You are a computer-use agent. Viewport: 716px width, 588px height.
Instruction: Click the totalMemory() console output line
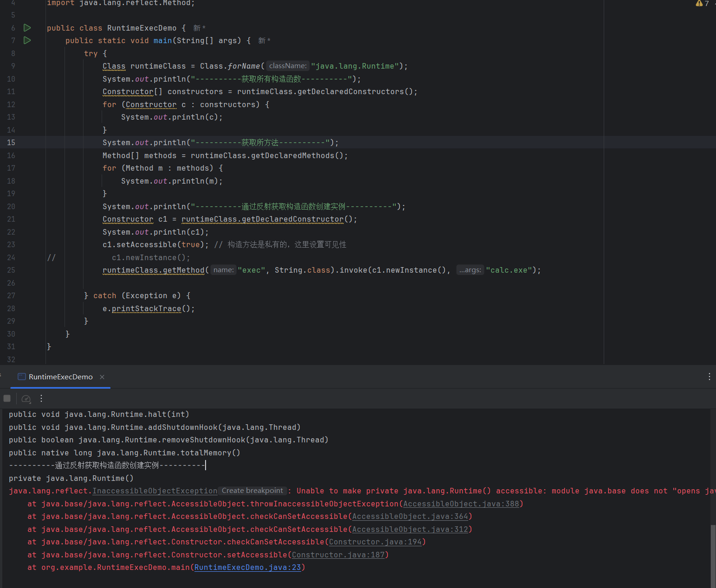124,453
